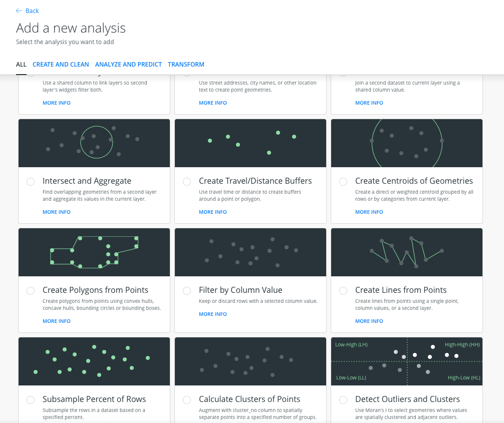Click the Create Centroids of Geometries illustration
This screenshot has height=423, width=504.
click(x=407, y=143)
